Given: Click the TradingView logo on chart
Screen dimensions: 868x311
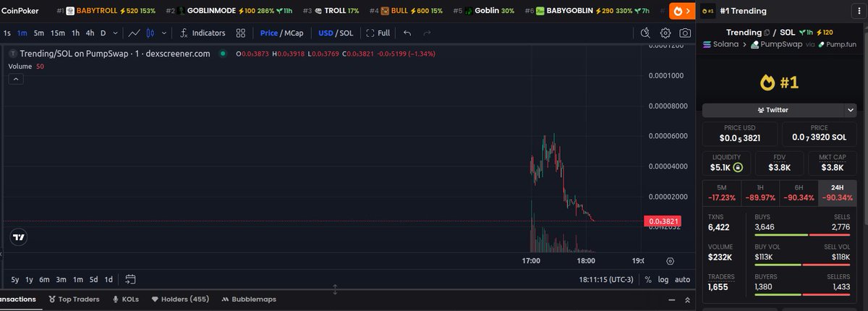Looking at the screenshot, I should coord(20,237).
